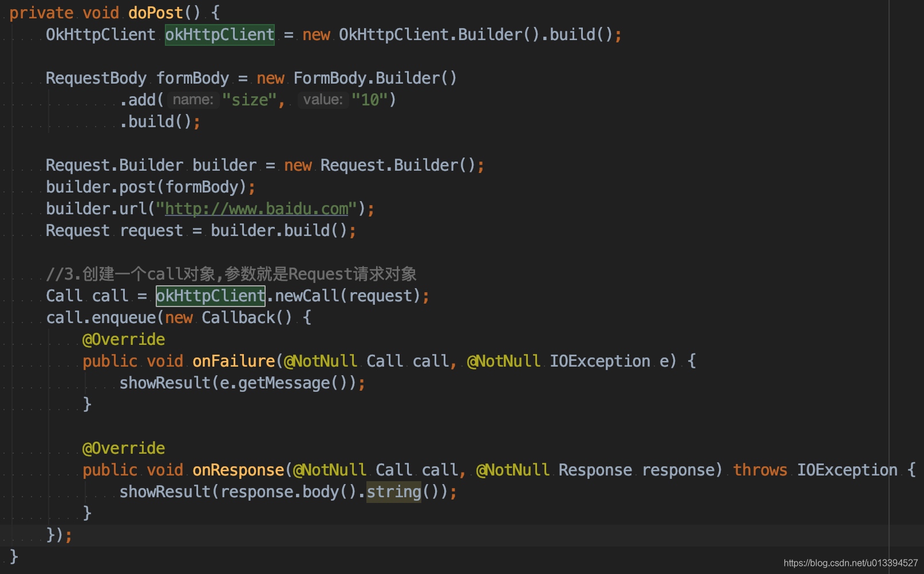
Task: Click the onFailure method name
Action: coord(234,361)
